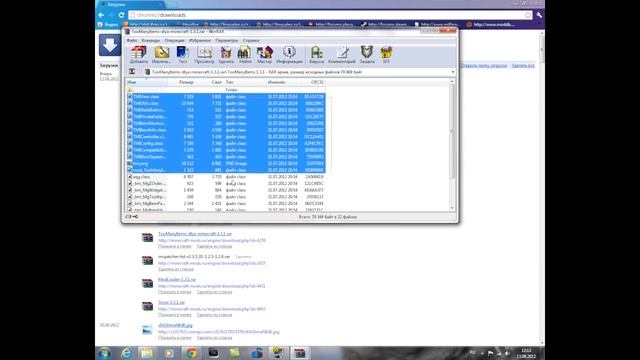Image resolution: width=640 pixels, height=360 pixels.
Task: Click the WinRAR Info (Информация) toolbar icon
Action: click(289, 54)
